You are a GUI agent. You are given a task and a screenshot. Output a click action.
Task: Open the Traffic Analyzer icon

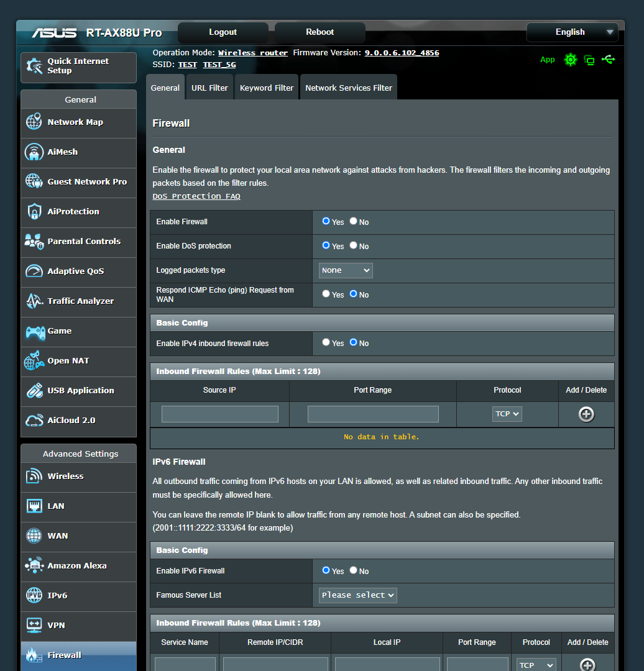tap(34, 301)
